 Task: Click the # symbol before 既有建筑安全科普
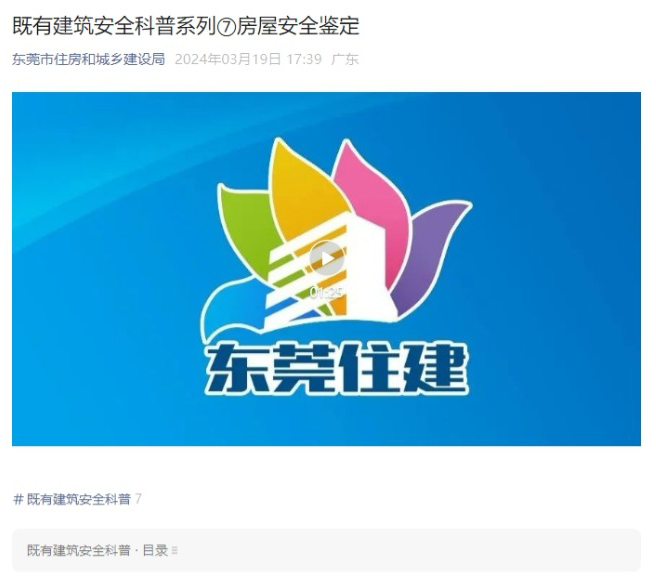pos(18,499)
